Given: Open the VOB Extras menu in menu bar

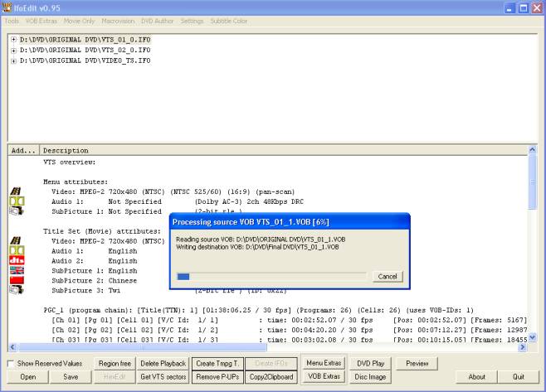Looking at the screenshot, I should click(41, 22).
